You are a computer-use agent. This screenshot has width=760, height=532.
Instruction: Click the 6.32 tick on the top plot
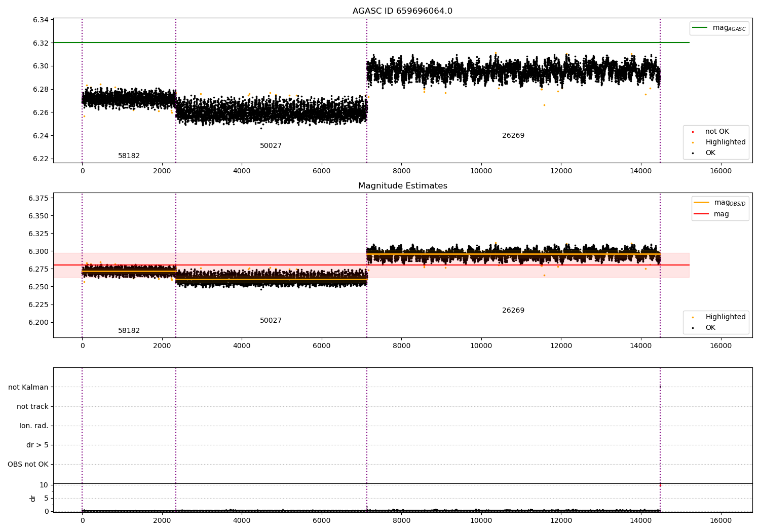coord(41,43)
